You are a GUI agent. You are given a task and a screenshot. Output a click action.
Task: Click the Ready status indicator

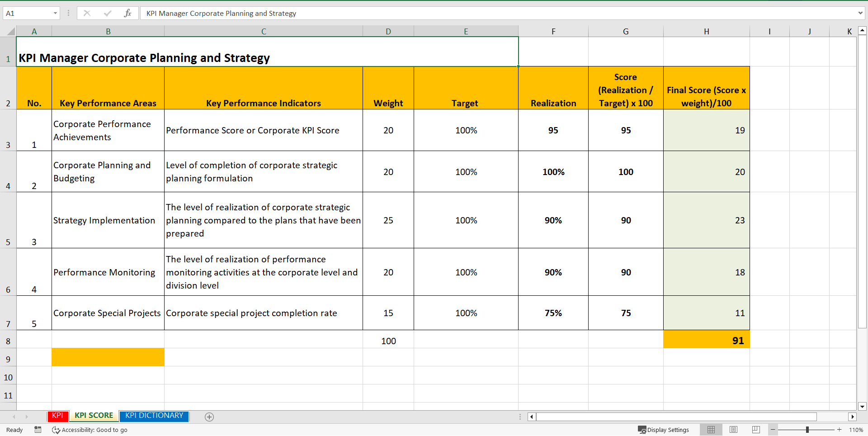14,430
